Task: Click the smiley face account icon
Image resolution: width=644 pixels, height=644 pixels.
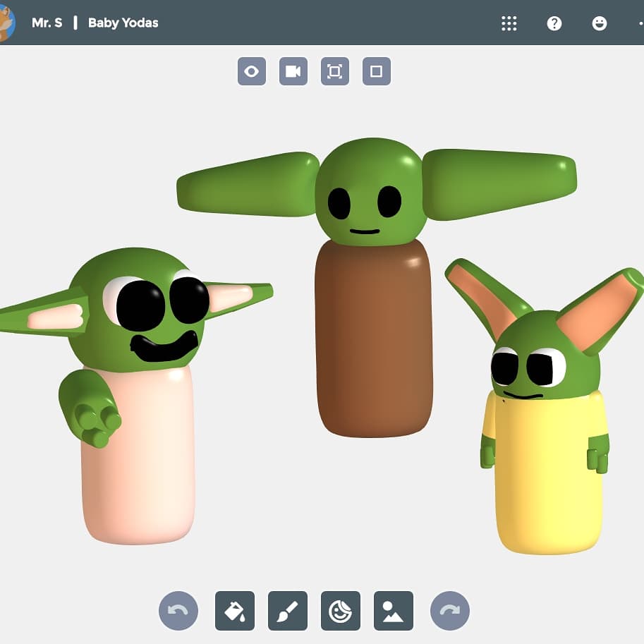Action: tap(600, 23)
